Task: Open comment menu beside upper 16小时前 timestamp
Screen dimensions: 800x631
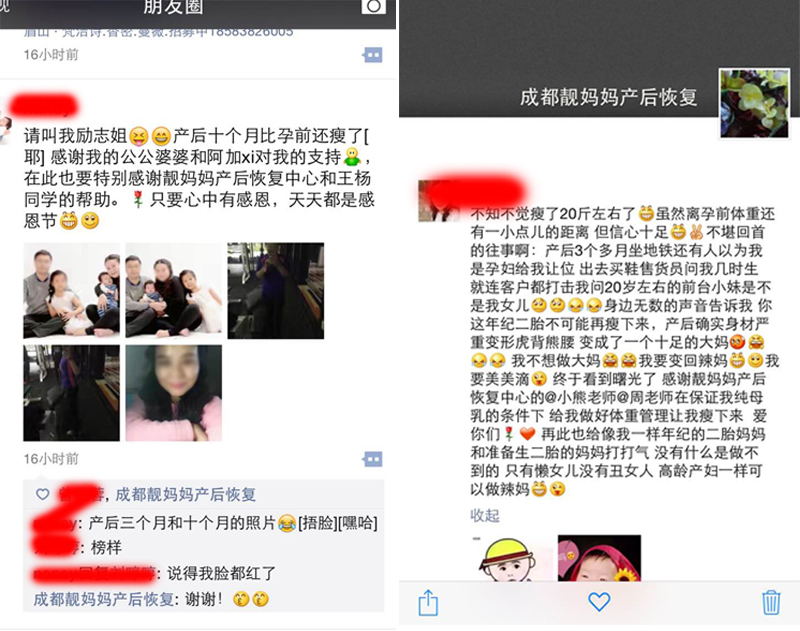Action: tap(372, 55)
